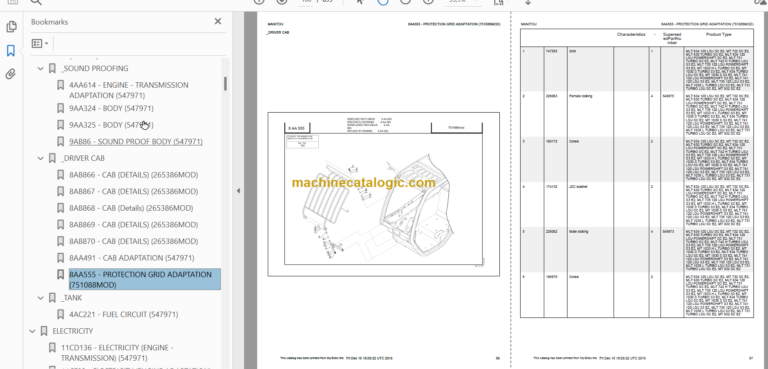The width and height of the screenshot is (768, 369).
Task: Click the search magnifier in top toolbar
Action: (x=36, y=2)
